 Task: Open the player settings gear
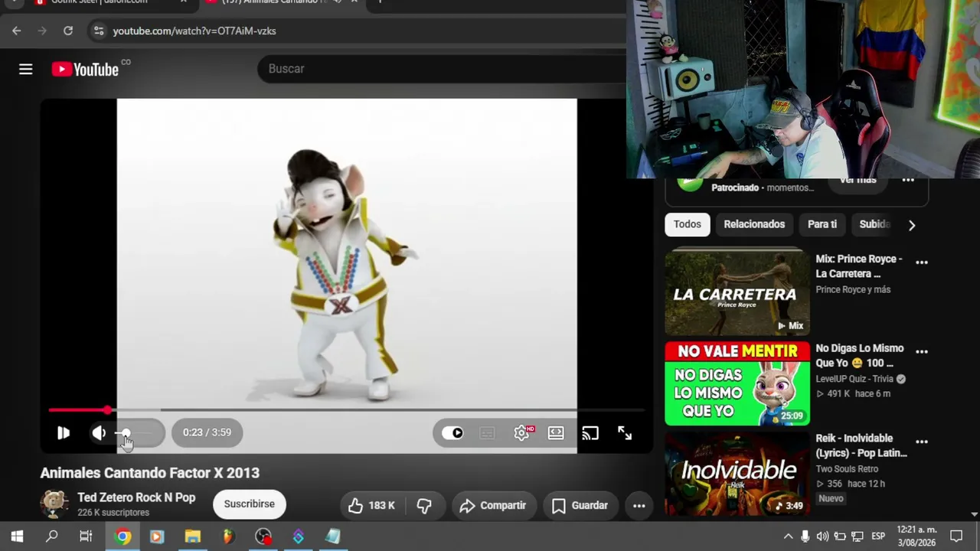coord(522,433)
